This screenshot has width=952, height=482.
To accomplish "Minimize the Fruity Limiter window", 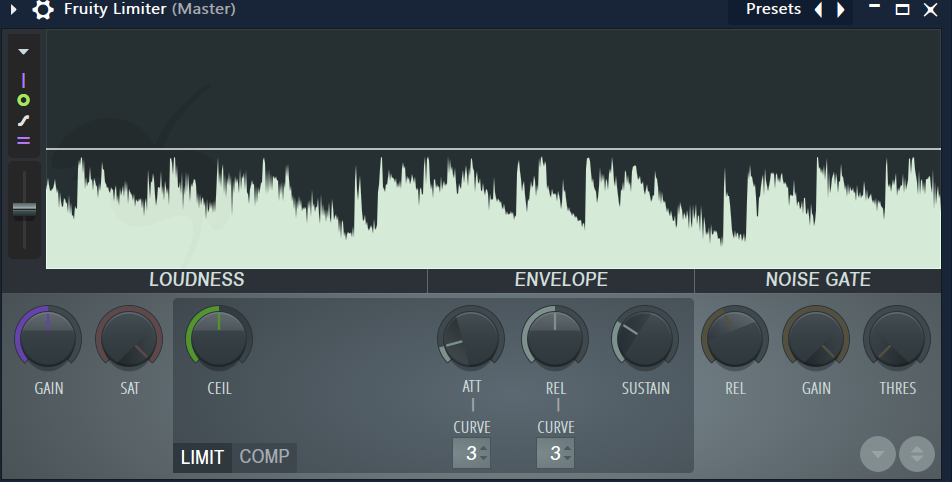I will 874,6.
